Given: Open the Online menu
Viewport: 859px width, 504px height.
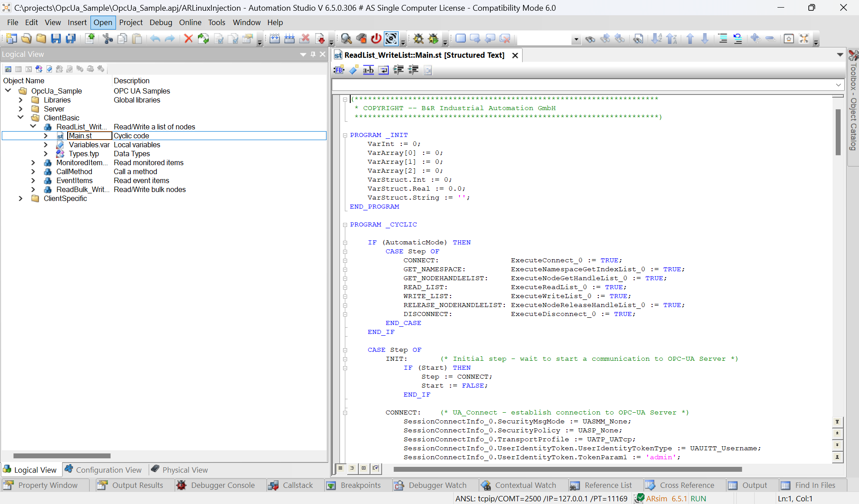Looking at the screenshot, I should point(190,22).
